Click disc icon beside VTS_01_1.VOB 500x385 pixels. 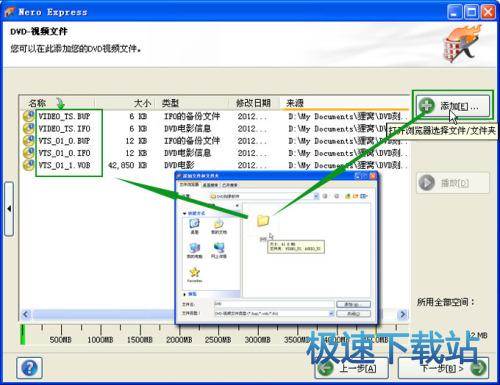29,165
